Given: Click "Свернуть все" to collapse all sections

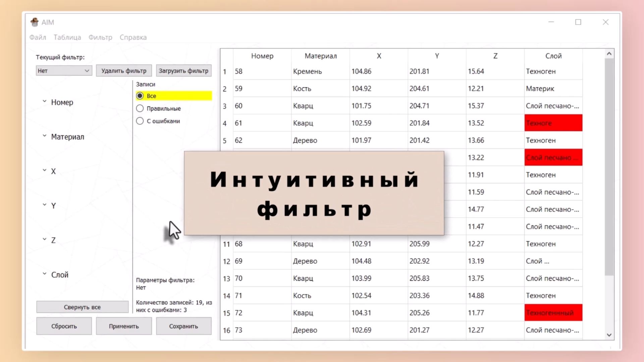Looking at the screenshot, I should tap(82, 307).
